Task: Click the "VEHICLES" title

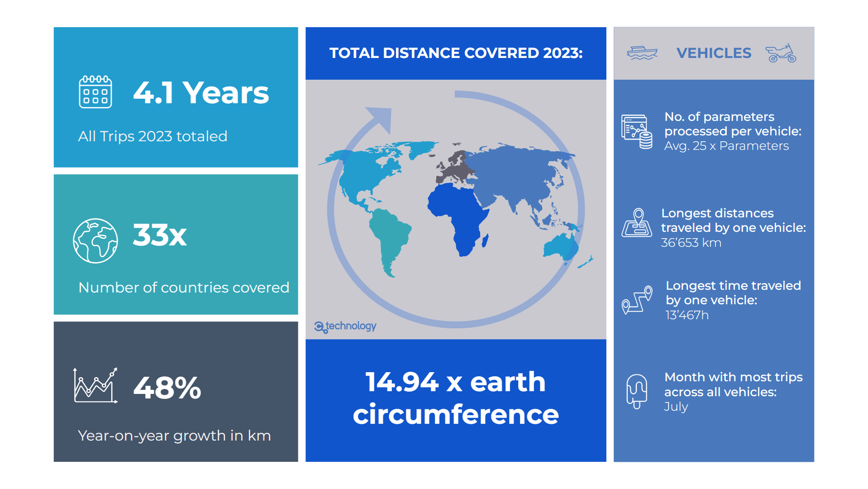Action: pyautogui.click(x=714, y=53)
